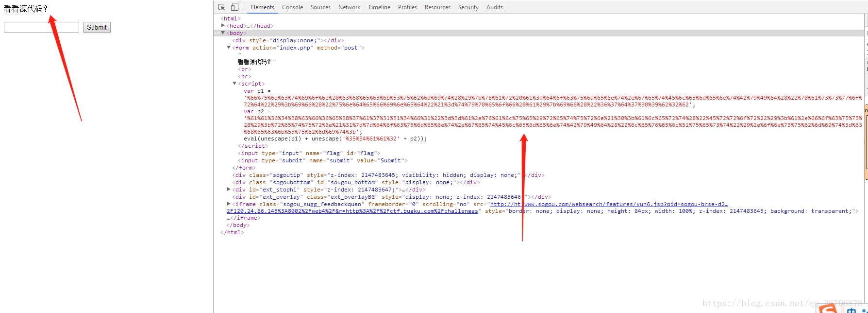This screenshot has height=313, width=868.
Task: Select the input name flag row
Action: 309,153
